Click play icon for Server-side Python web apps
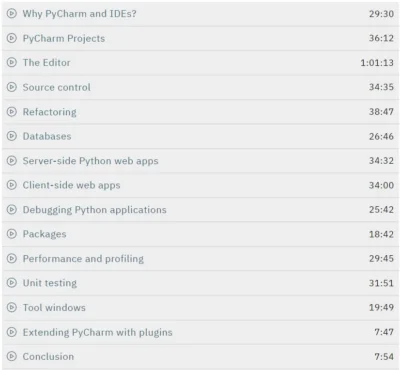 [x=12, y=161]
